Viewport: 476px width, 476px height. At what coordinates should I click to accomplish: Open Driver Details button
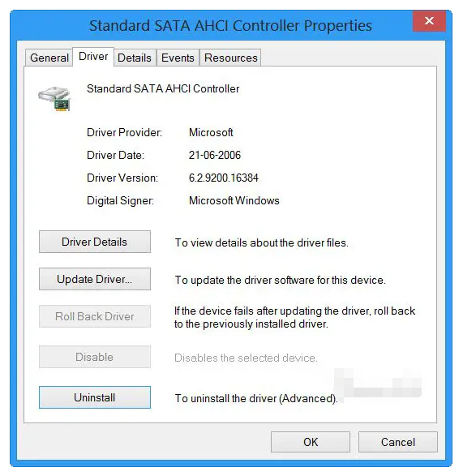95,242
